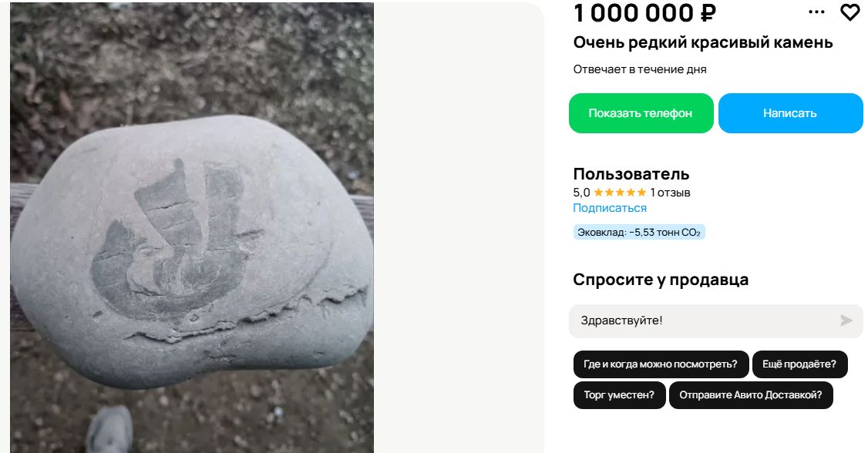The image size is (868, 453).
Task: Pick the Отправите Авито Доставкой? quick question
Action: pos(751,395)
